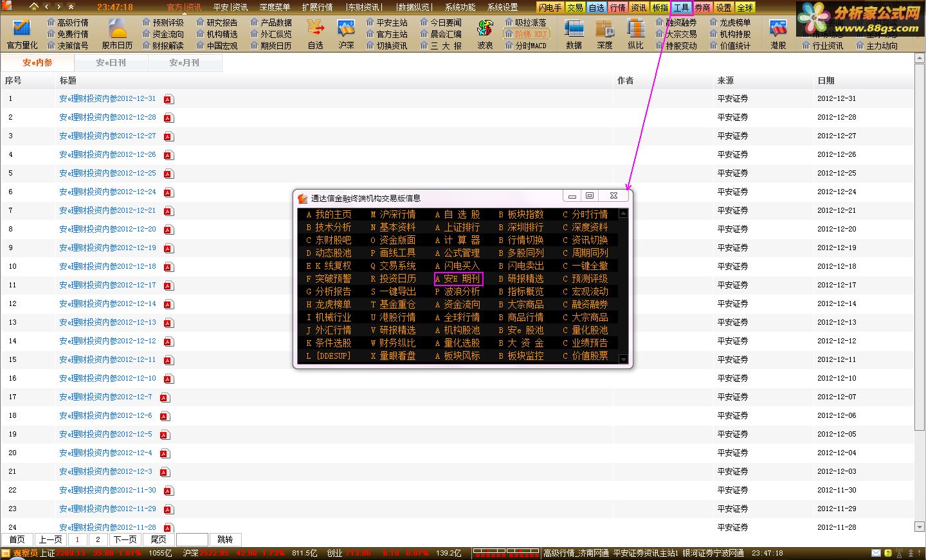The image size is (926, 560).
Task: Open PDF icon for 安e理财投资内参2012-12-28
Action: click(x=168, y=118)
